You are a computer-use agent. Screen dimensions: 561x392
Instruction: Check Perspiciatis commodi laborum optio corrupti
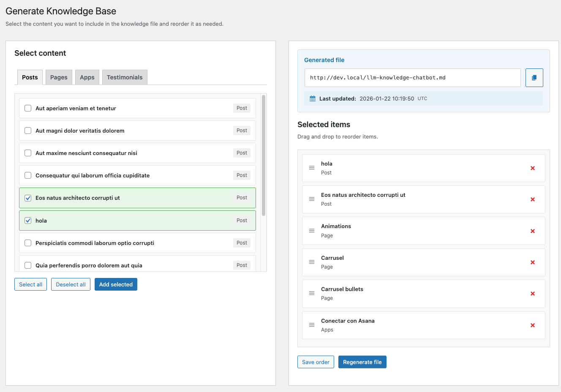(x=28, y=243)
